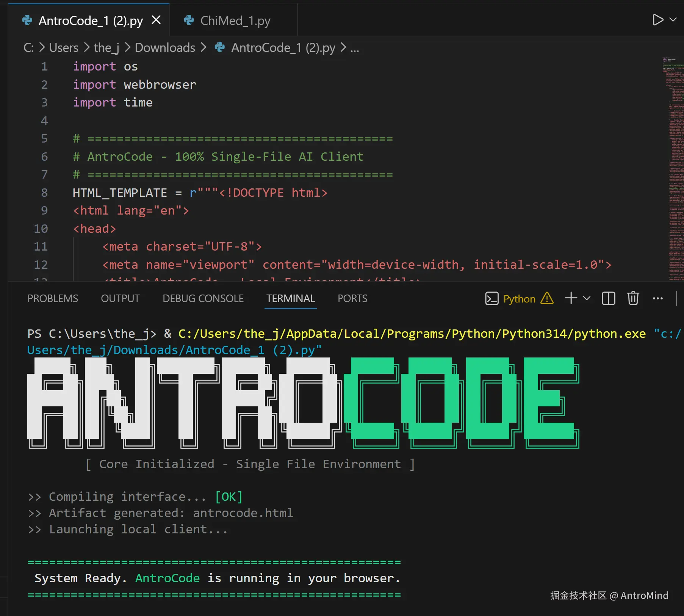
Task: Kill the active terminal using the trash icon
Action: point(633,298)
